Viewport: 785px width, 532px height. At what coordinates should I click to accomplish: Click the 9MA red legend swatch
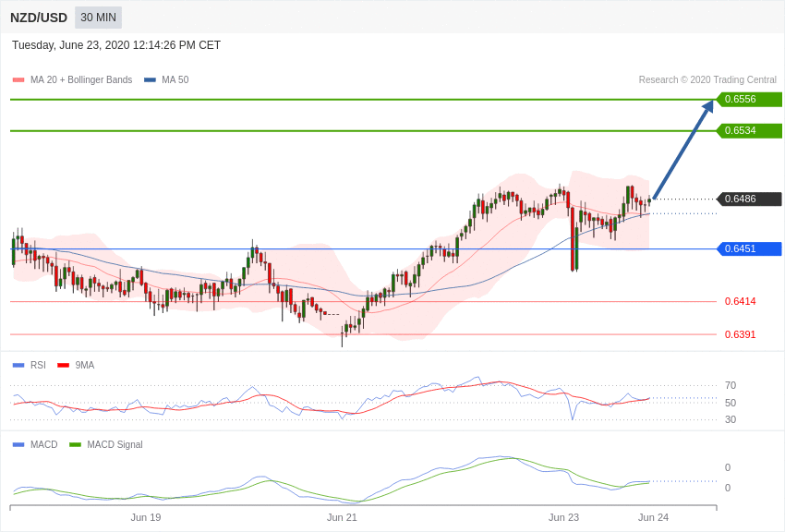(x=63, y=366)
